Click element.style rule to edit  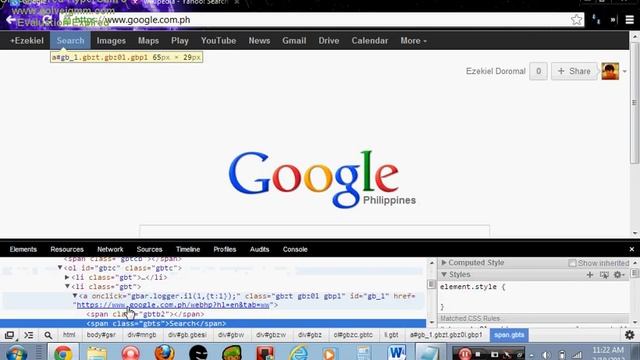coord(473,287)
